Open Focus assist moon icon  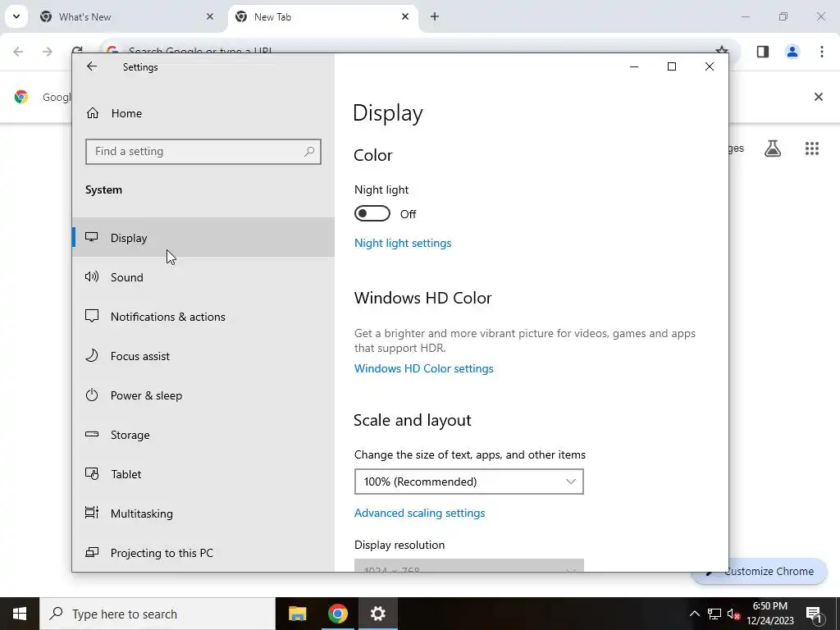pyautogui.click(x=92, y=356)
